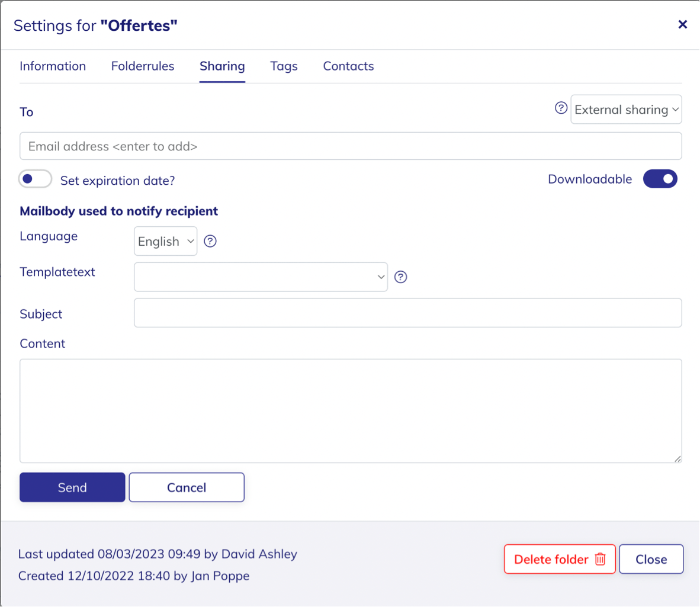Select the Contacts tab
Screen dimensions: 700x607
(x=348, y=66)
